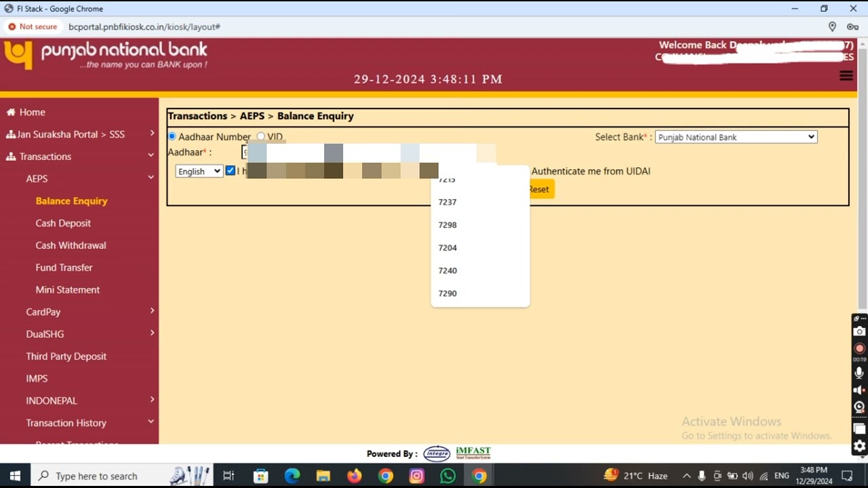Click the system tray volume icon
The height and width of the screenshot is (488, 868).
coord(747,476)
